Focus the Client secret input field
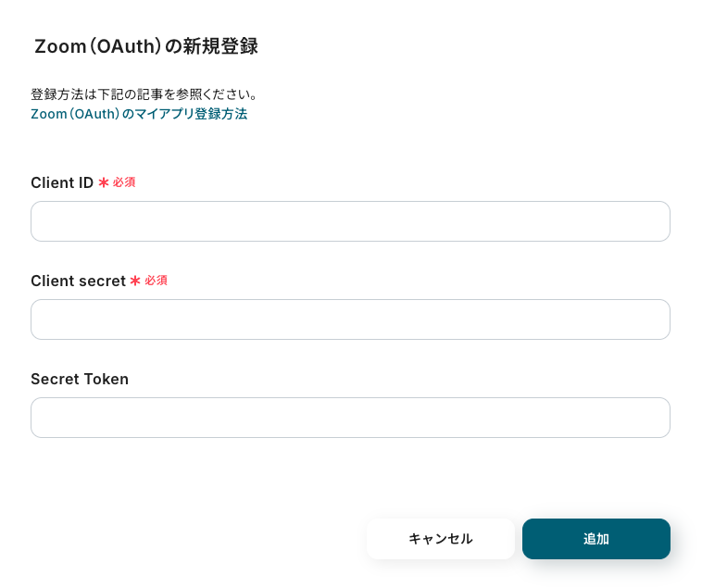Screen dimensions: 702x588 [x=350, y=319]
